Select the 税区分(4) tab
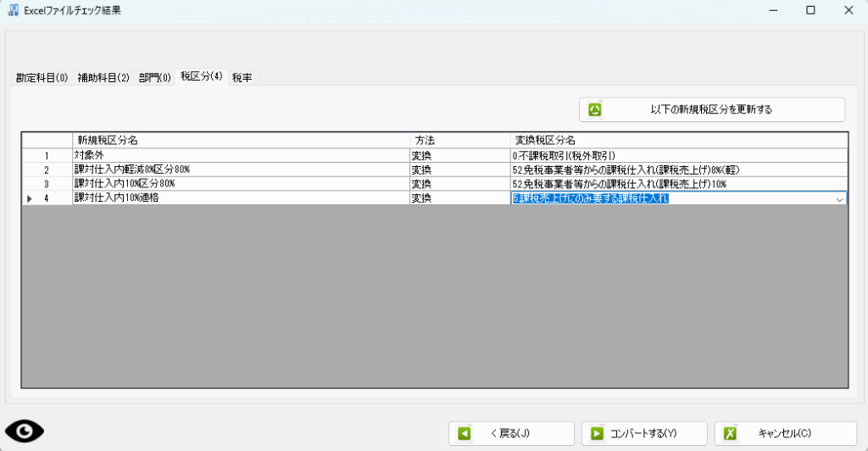The height and width of the screenshot is (451, 868). pyautogui.click(x=201, y=77)
